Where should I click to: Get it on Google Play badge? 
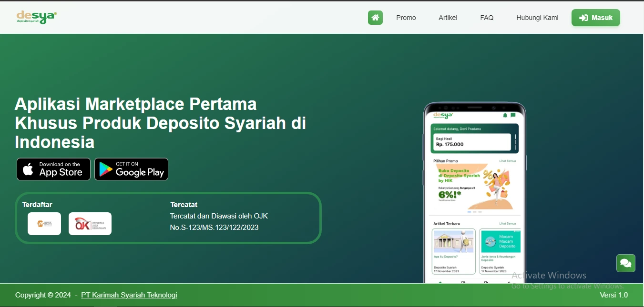tap(131, 169)
